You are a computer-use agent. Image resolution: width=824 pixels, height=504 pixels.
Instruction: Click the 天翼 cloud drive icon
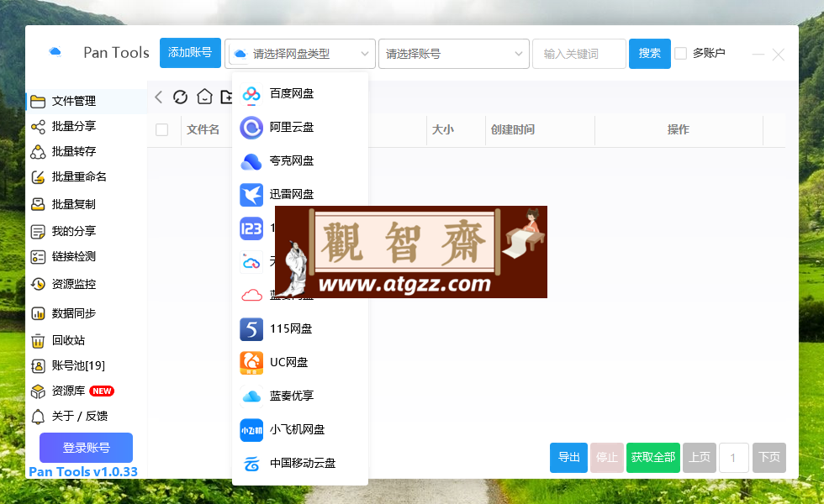coord(251,262)
